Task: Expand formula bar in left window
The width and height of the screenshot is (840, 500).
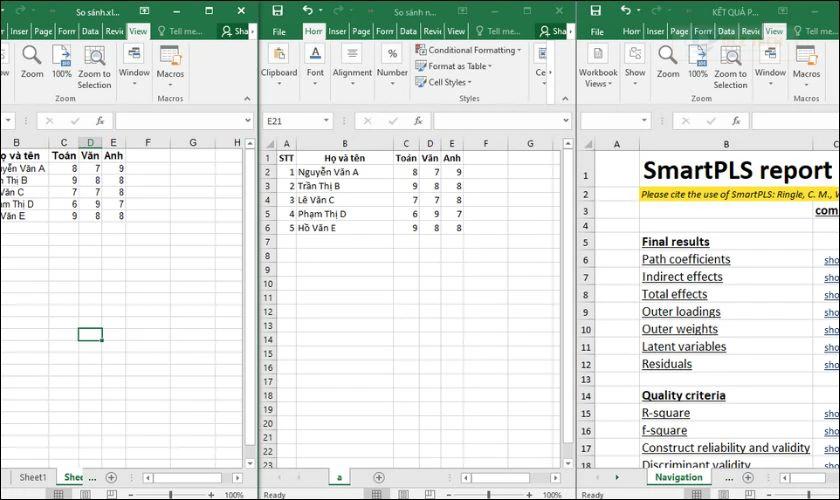Action: pos(248,121)
